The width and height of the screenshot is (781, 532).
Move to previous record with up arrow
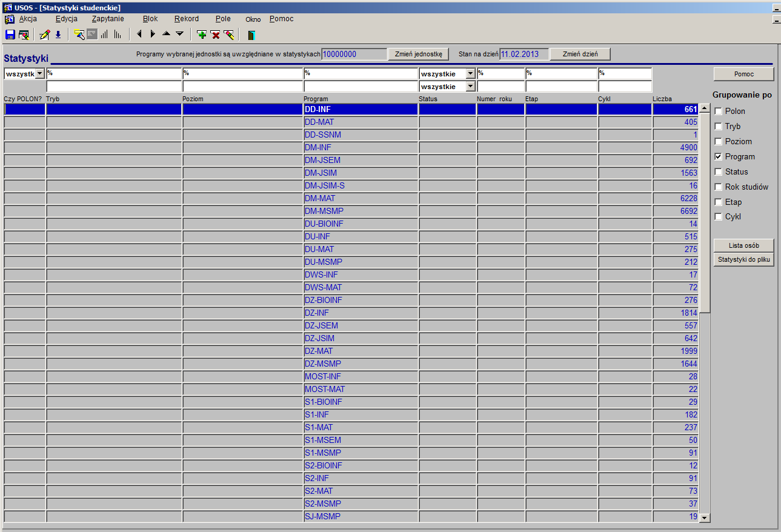(166, 34)
